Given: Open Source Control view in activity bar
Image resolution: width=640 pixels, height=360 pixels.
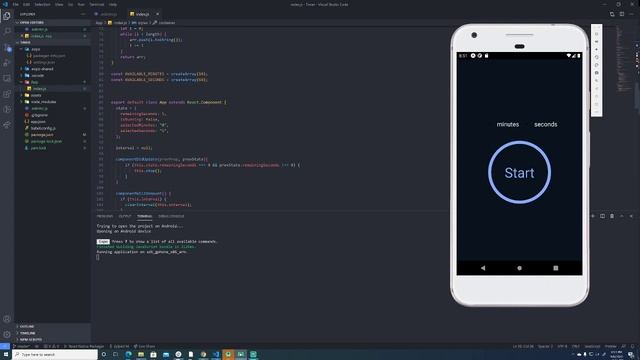Looking at the screenshot, I should (x=7, y=47).
